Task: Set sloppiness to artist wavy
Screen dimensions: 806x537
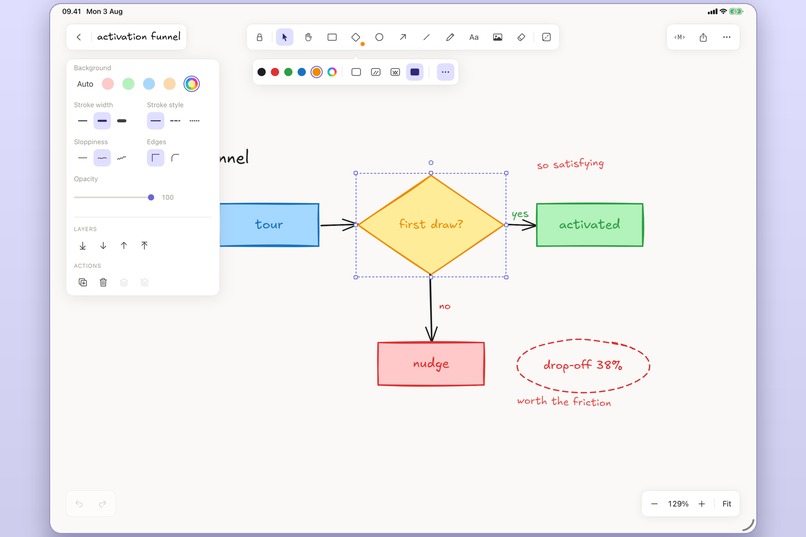Action: coord(102,158)
